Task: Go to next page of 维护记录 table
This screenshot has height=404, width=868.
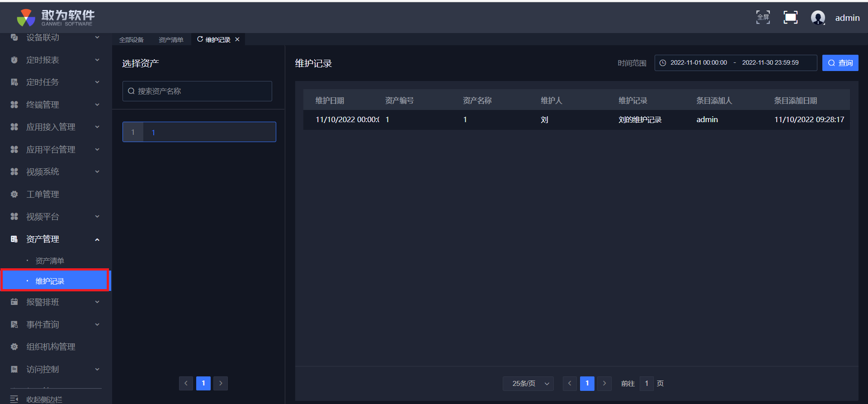Action: pos(604,384)
